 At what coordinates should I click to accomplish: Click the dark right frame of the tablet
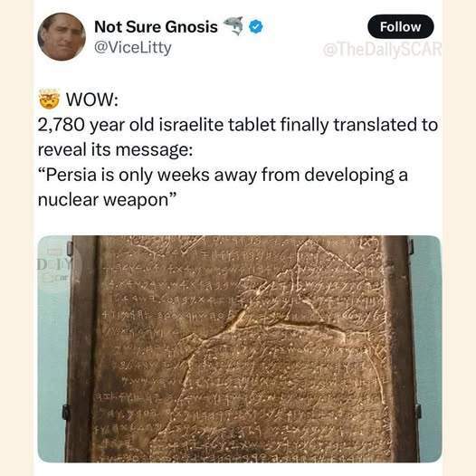point(399,348)
